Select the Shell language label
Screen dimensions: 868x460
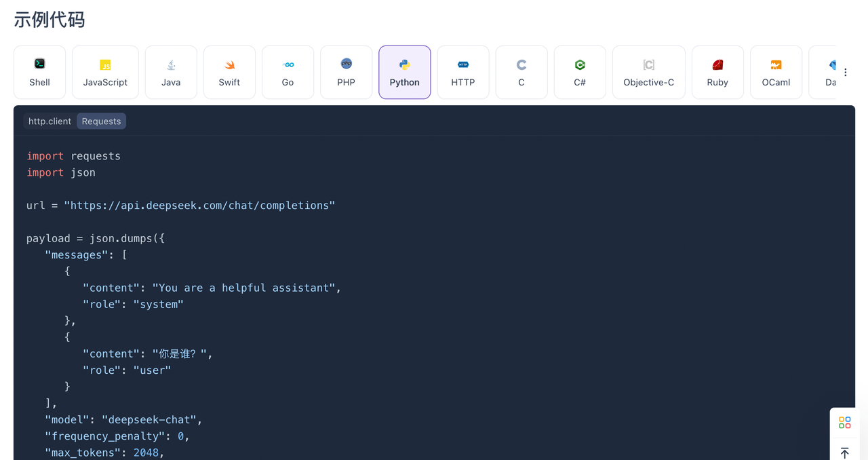(39, 82)
